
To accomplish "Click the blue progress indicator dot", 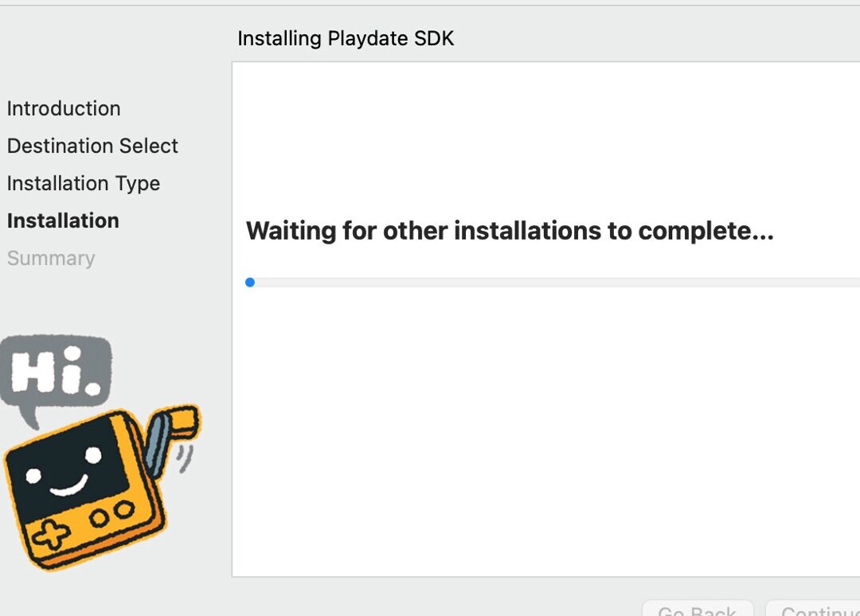I will click(250, 283).
